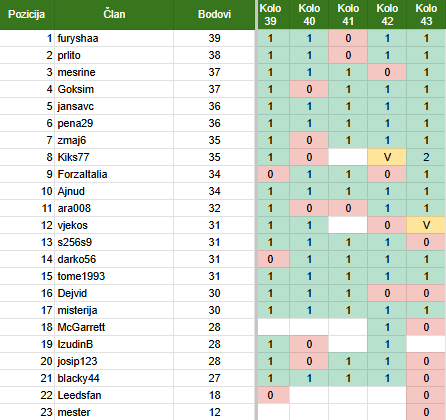The image size is (446, 420).
Task: Click the Forzaltalia member name
Action: (82, 174)
